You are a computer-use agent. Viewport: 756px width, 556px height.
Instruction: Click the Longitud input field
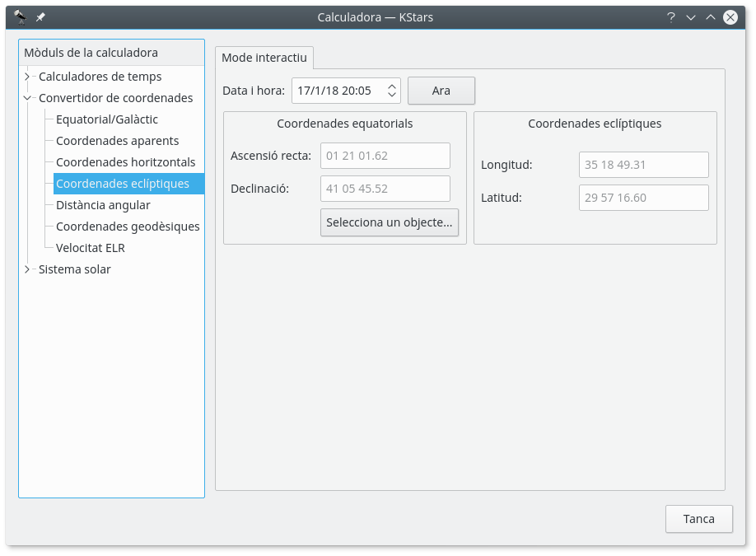pos(643,165)
